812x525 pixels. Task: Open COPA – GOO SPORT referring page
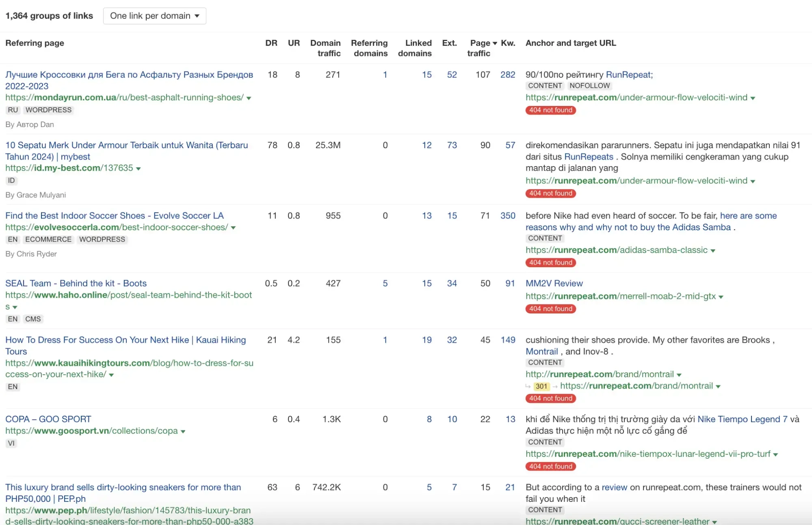(48, 419)
